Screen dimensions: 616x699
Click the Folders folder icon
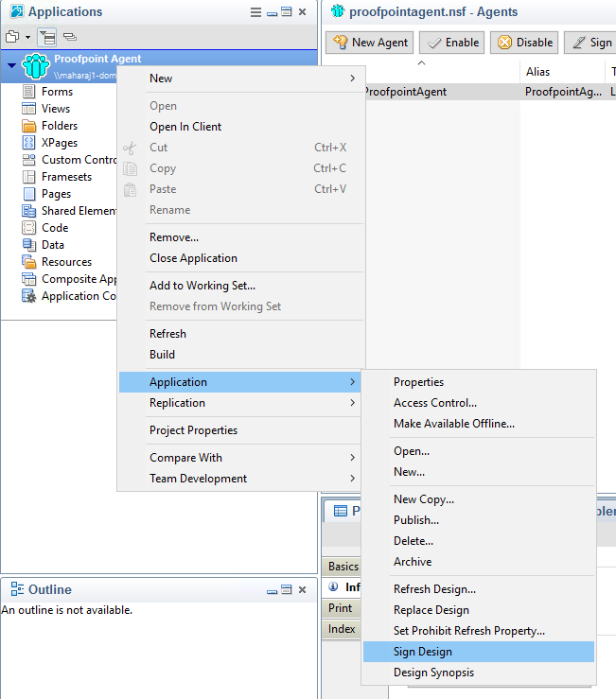click(x=28, y=126)
